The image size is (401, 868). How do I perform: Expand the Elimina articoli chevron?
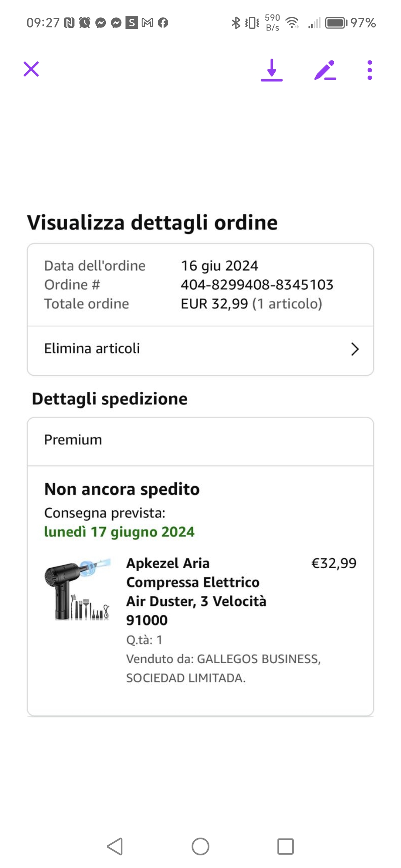pos(355,349)
